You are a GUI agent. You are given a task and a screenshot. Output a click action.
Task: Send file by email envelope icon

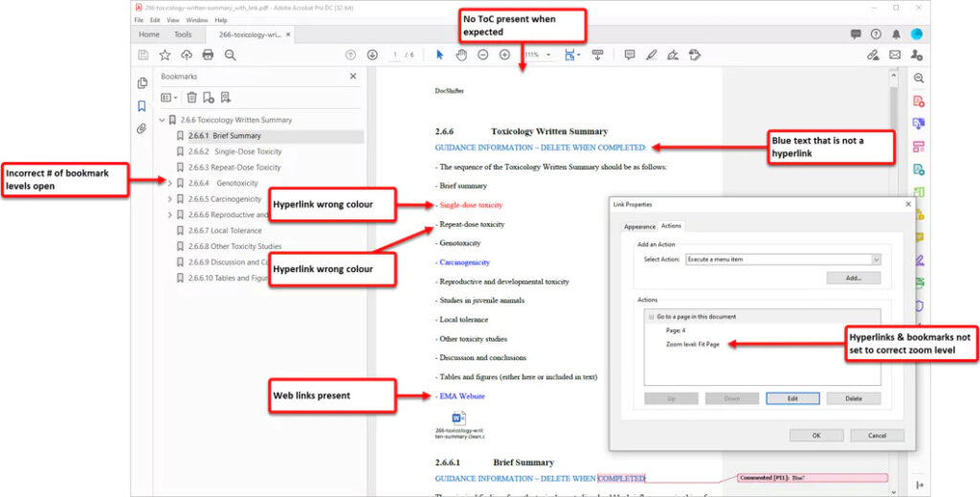(895, 55)
